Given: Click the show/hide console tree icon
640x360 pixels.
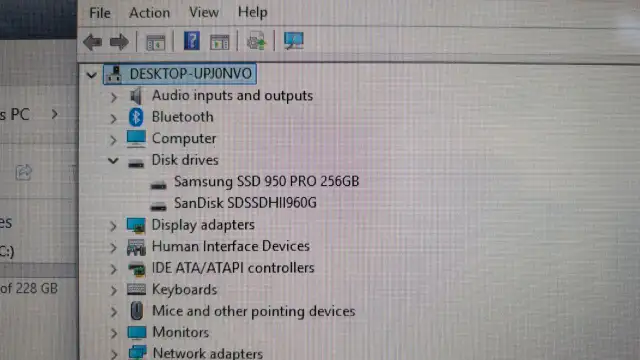Looking at the screenshot, I should point(156,42).
